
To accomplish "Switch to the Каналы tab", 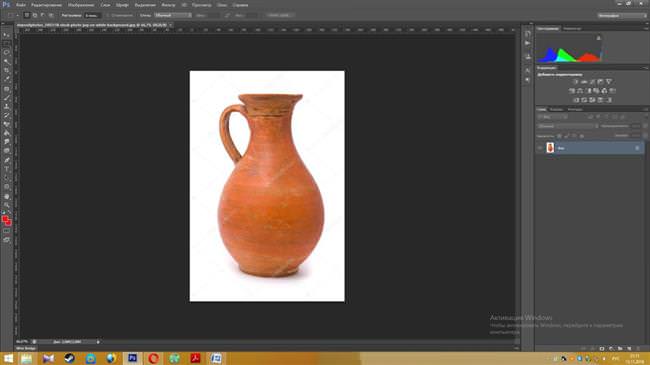I will pyautogui.click(x=556, y=110).
